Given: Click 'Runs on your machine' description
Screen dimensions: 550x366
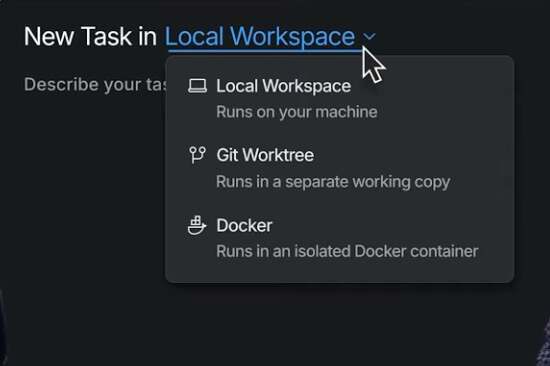Looking at the screenshot, I should point(297,112).
